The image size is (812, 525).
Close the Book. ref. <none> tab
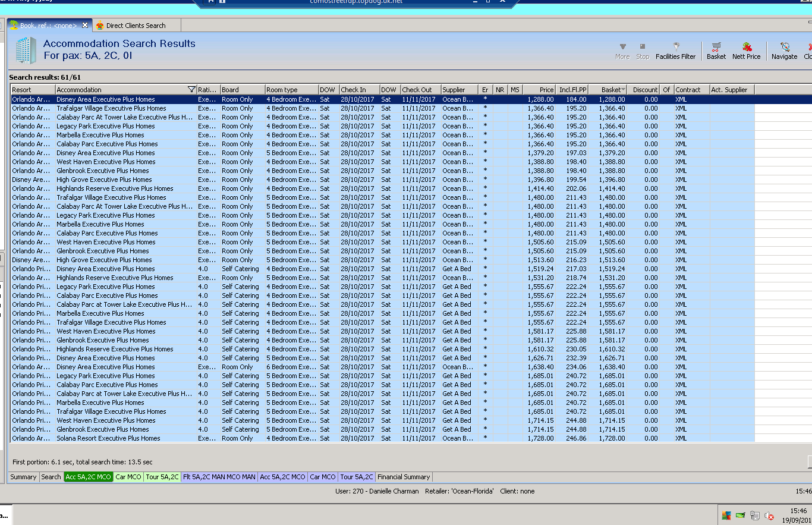pos(85,25)
